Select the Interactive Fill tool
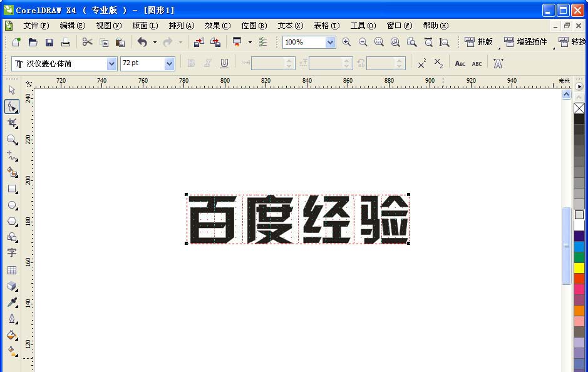This screenshot has width=588, height=372. 12,351
